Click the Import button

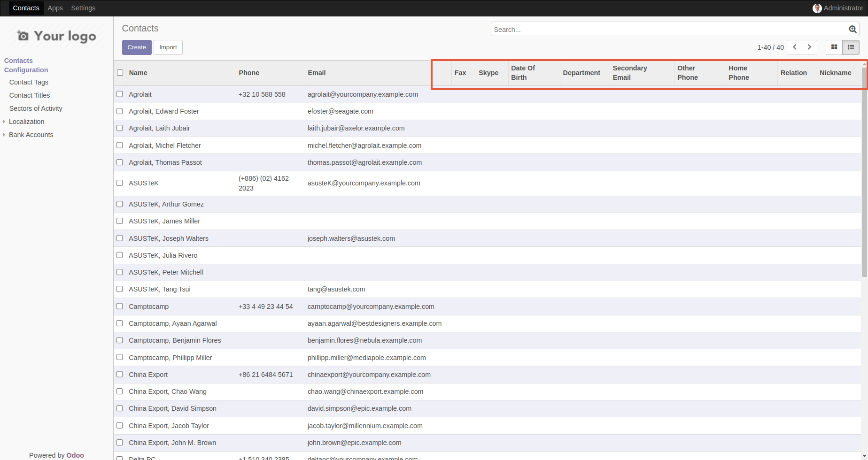(x=168, y=47)
